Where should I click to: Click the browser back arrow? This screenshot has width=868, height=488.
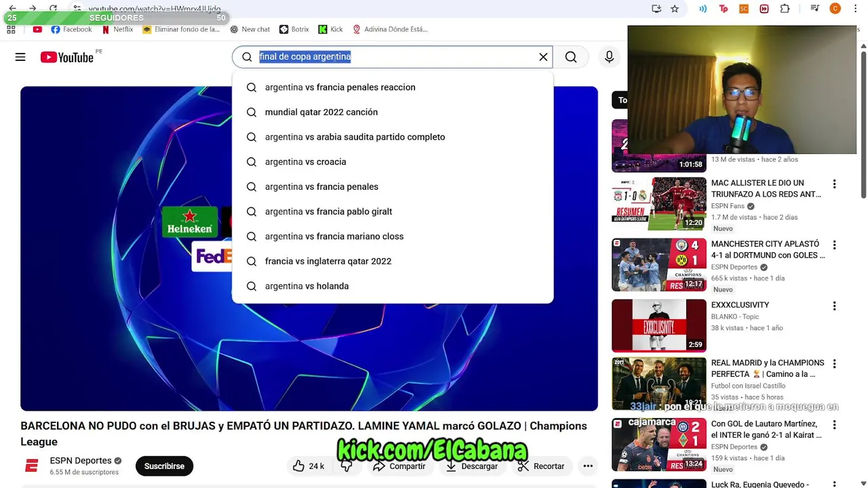coord(12,8)
